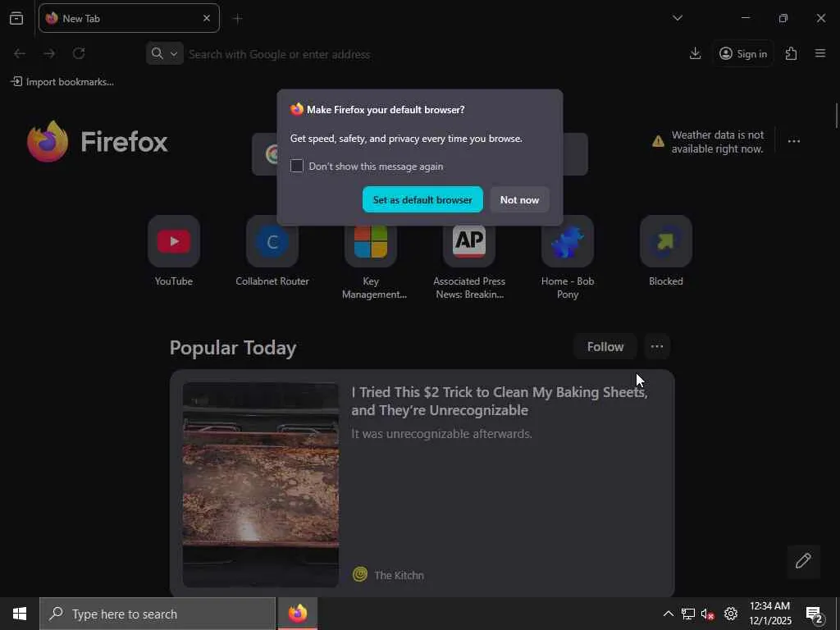Click The Kitchn source label
The image size is (840, 630).
399,575
